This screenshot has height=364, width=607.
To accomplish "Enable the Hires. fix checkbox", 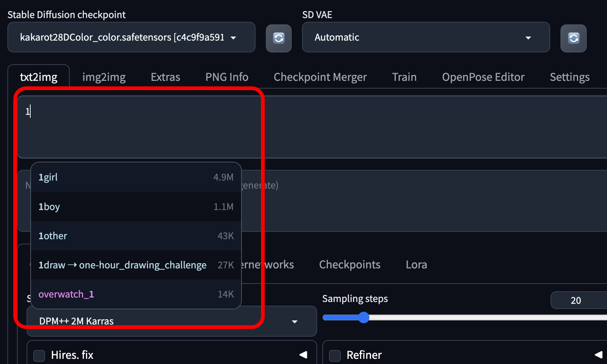I will [x=39, y=355].
